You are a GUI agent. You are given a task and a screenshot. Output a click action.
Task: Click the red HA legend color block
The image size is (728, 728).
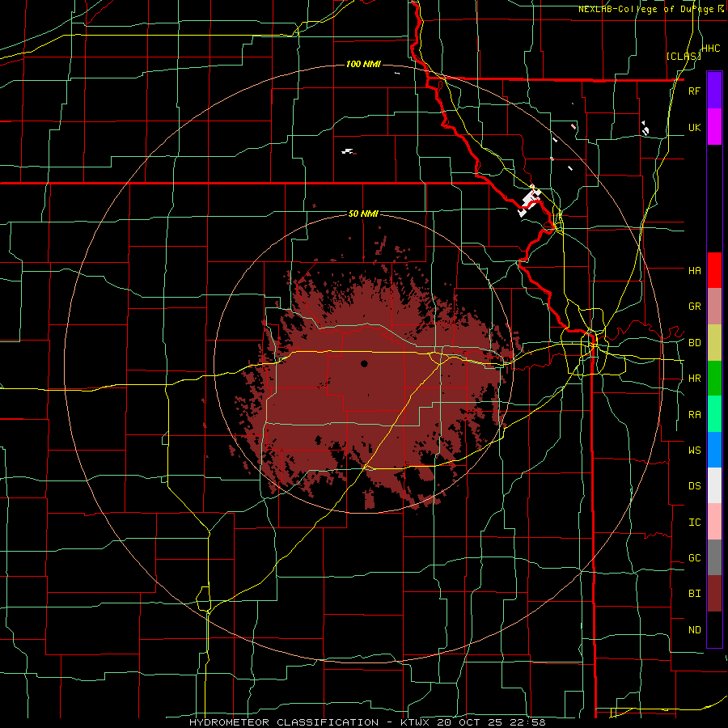(714, 270)
